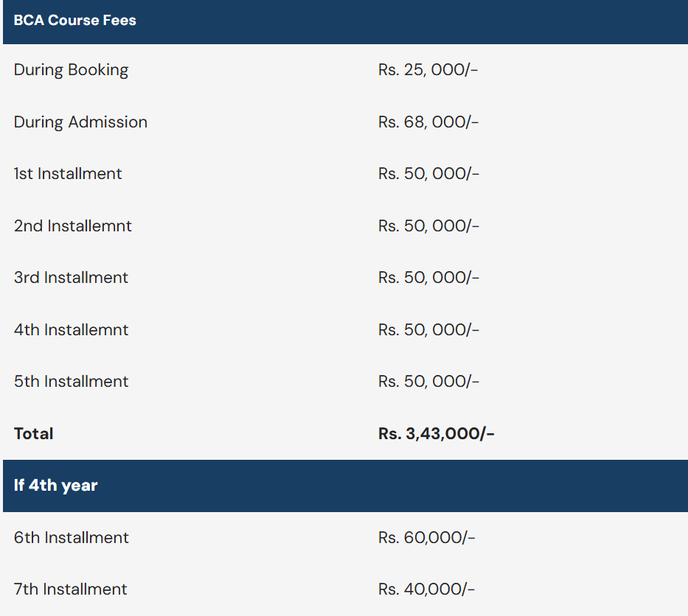Select the During Booking row label
This screenshot has width=688, height=616.
click(x=71, y=70)
